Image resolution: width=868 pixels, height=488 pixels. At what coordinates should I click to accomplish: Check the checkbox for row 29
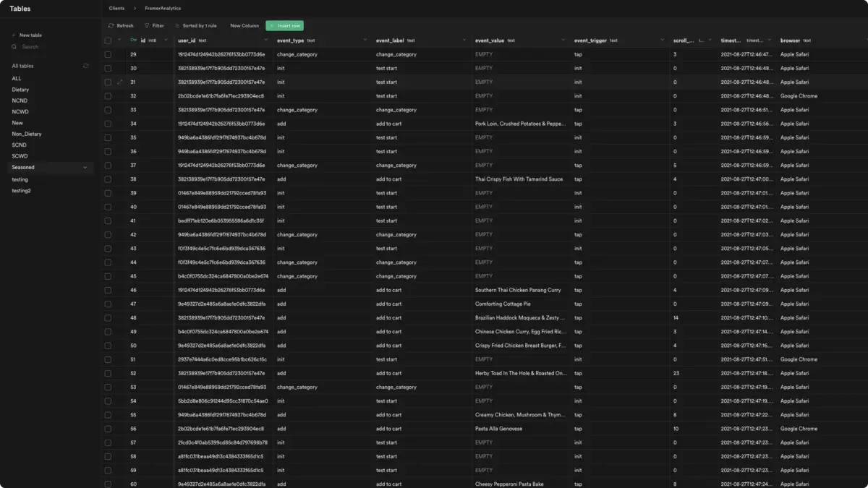108,54
